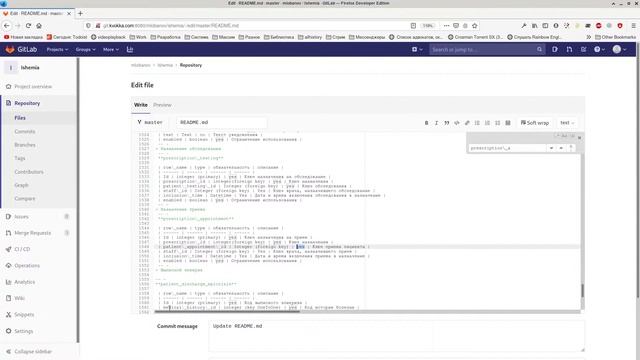Viewport: 640px width, 360px height.
Task: Click the Commit message text area
Action: pyautogui.click(x=396, y=336)
